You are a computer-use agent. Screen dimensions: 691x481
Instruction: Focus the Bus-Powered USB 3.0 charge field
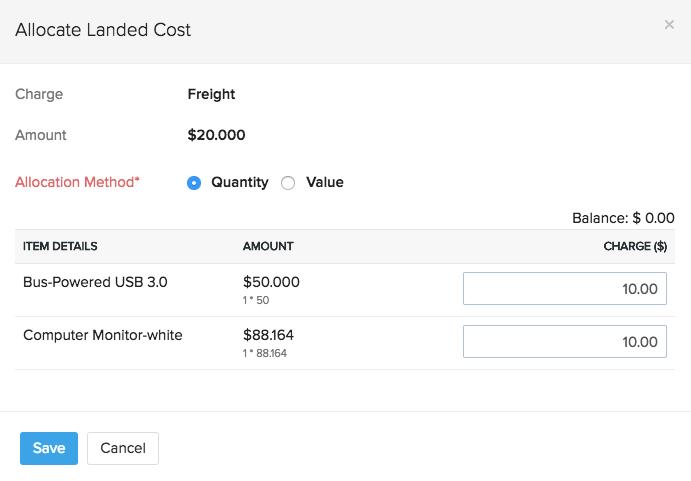(564, 289)
